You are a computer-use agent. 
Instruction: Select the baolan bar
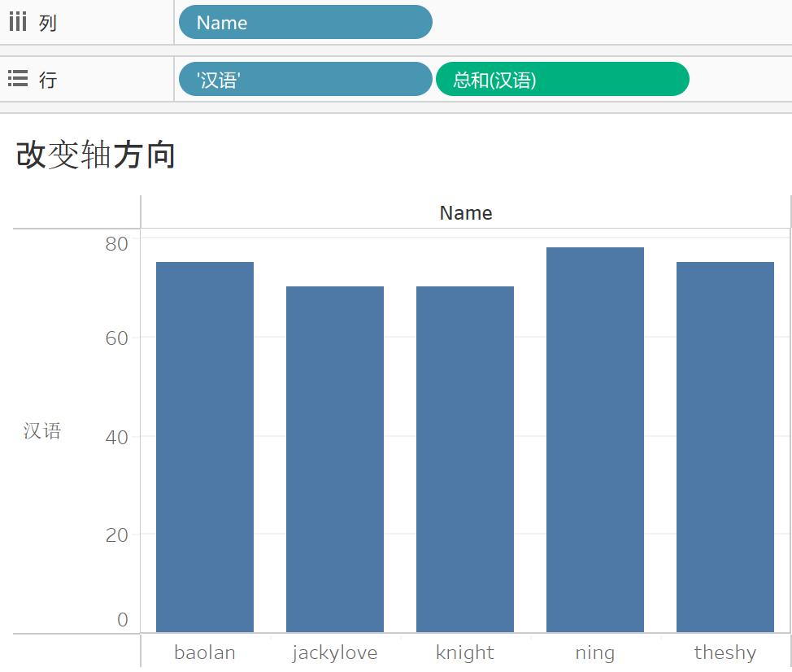coord(205,447)
